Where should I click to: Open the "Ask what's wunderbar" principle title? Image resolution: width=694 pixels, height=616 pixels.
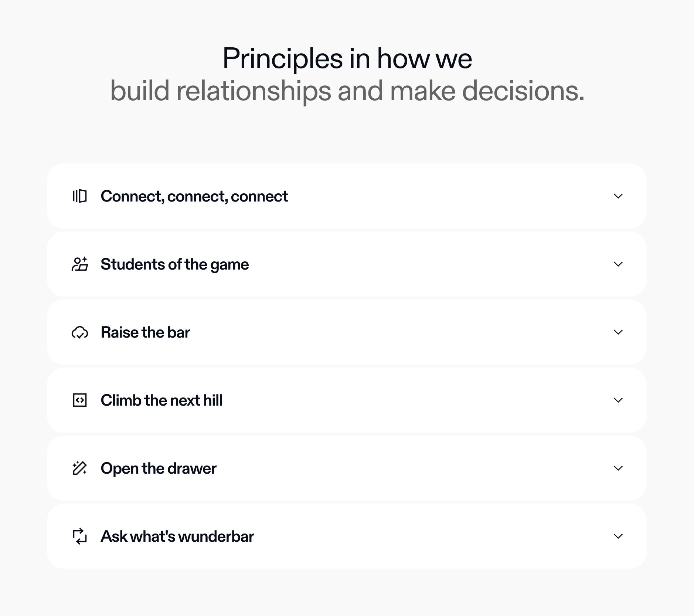[x=177, y=537]
